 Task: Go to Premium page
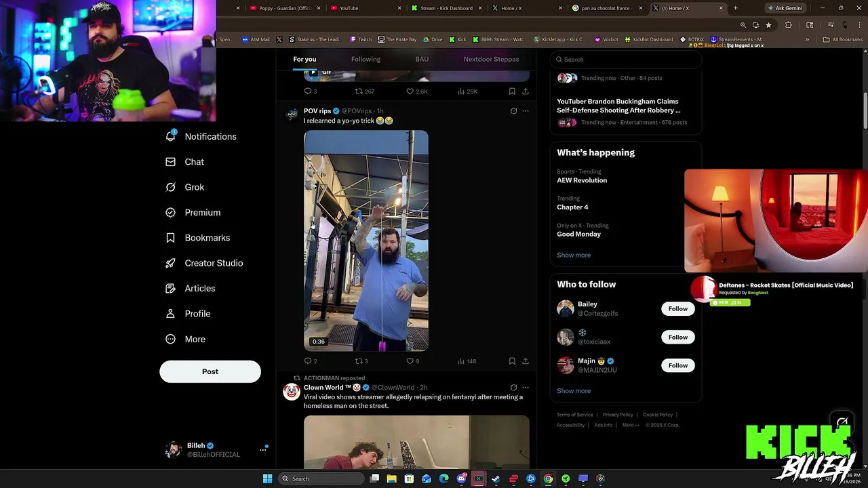click(x=193, y=212)
